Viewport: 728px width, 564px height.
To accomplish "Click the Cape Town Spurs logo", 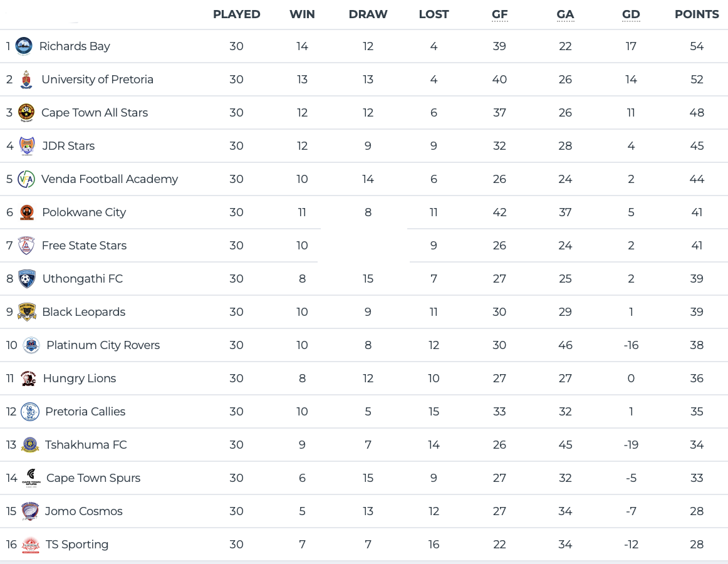I will click(31, 478).
